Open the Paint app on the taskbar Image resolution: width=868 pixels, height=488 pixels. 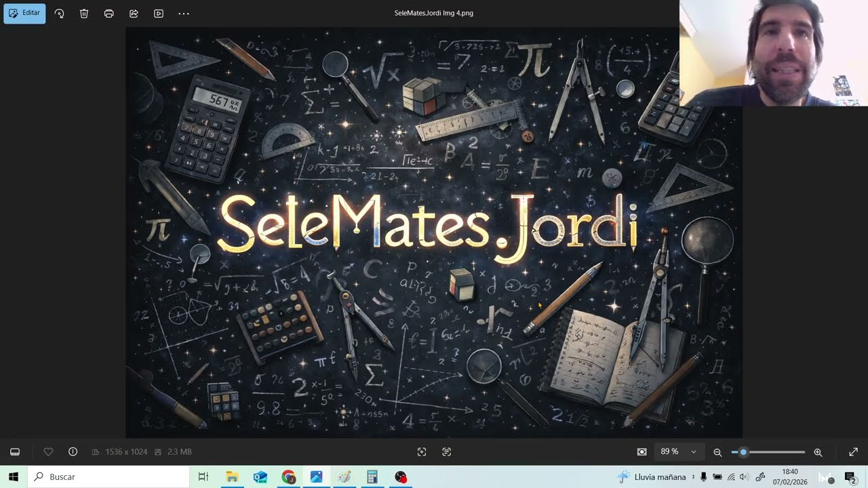(x=344, y=477)
